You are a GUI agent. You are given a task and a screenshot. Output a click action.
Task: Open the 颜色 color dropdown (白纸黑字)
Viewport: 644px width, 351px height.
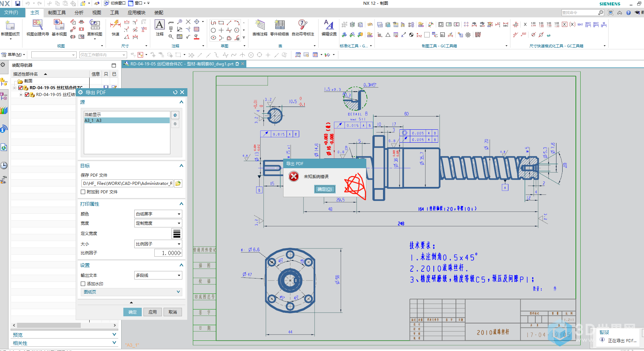coord(158,214)
